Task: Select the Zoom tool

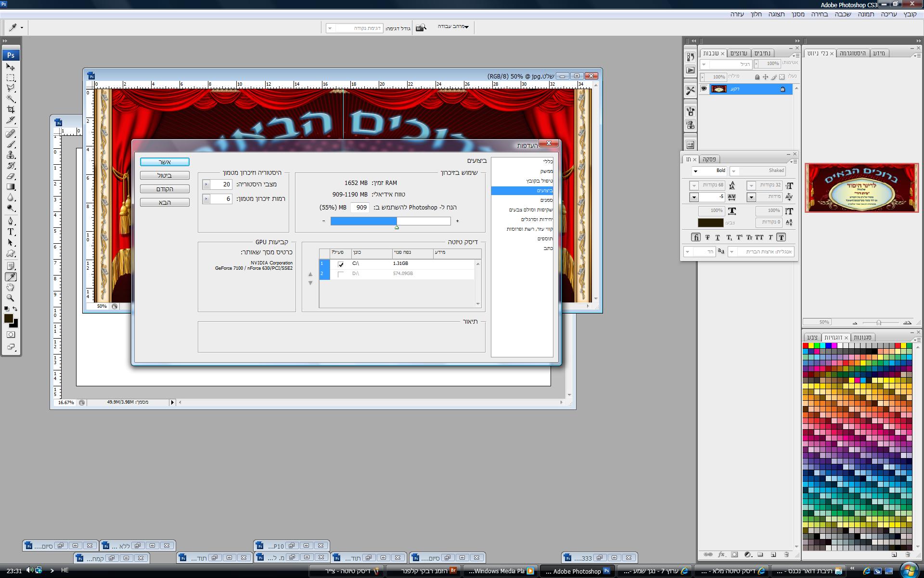Action: pyautogui.click(x=11, y=298)
